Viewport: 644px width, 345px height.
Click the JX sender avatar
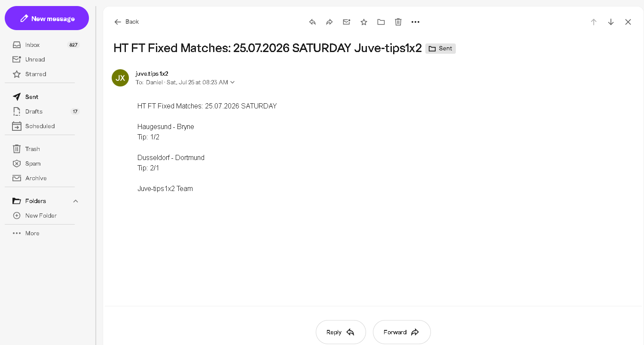click(120, 78)
